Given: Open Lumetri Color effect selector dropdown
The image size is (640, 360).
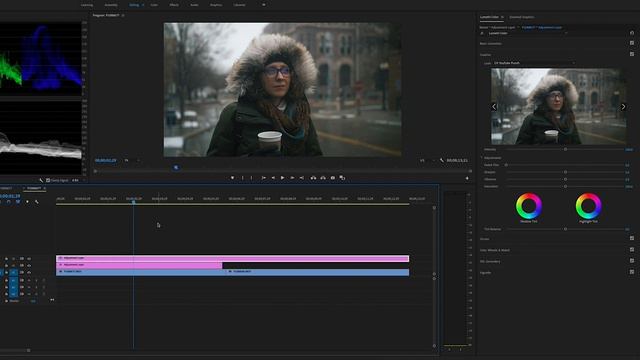Looking at the screenshot, I should (527, 33).
